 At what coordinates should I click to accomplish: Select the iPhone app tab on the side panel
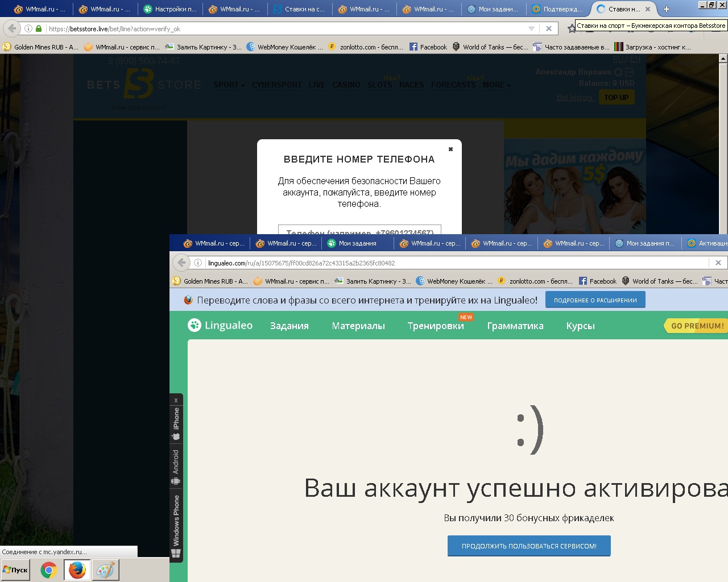(176, 424)
